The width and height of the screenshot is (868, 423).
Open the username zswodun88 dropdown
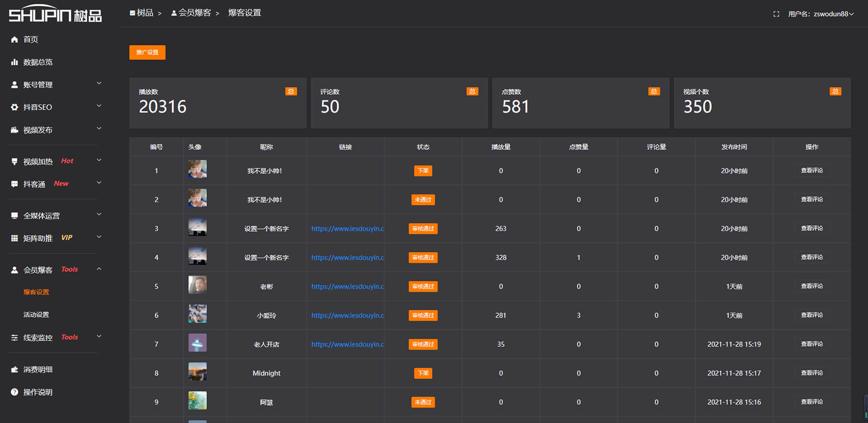(821, 14)
